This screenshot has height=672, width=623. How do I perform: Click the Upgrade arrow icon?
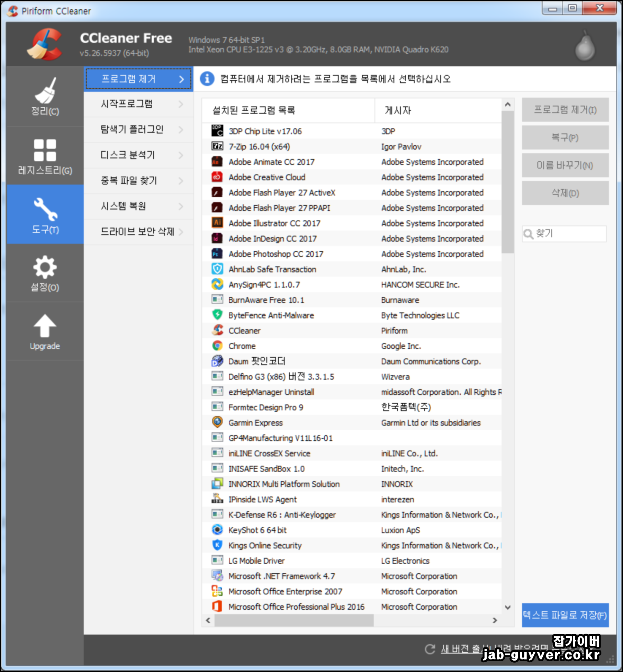pyautogui.click(x=45, y=326)
